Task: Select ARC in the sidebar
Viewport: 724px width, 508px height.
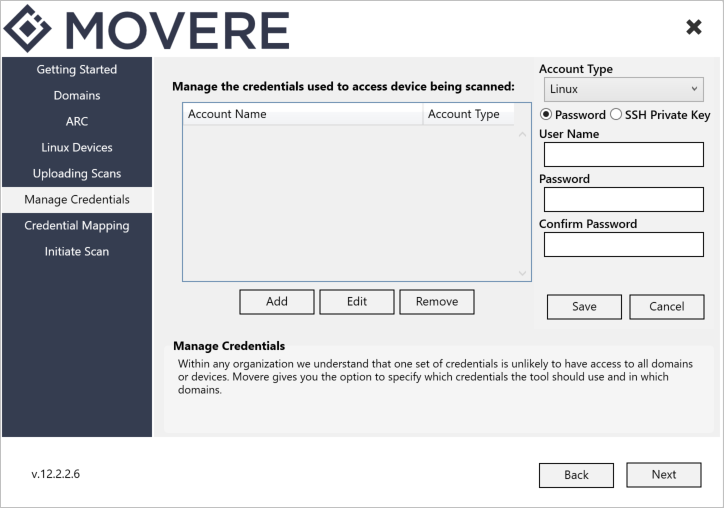Action: pos(77,121)
